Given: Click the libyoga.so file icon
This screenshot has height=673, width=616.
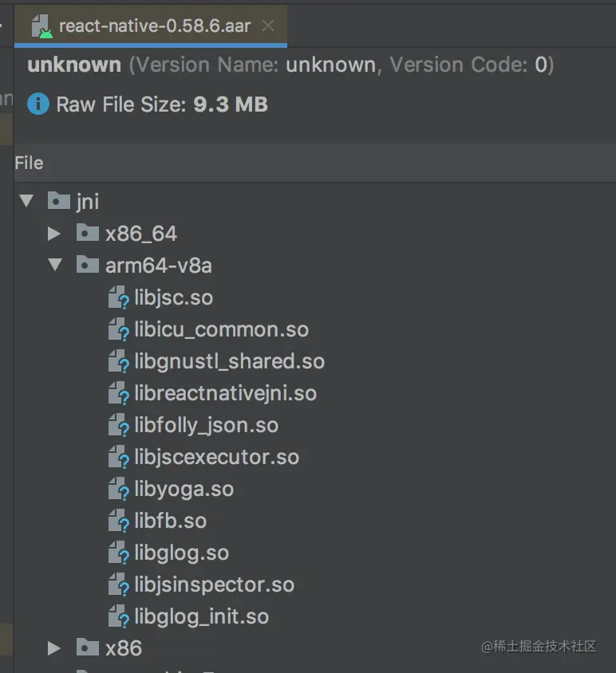Looking at the screenshot, I should pos(119,490).
